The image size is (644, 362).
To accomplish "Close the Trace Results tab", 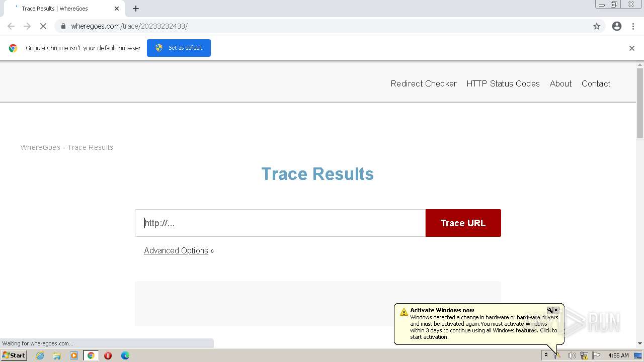I will pyautogui.click(x=117, y=9).
